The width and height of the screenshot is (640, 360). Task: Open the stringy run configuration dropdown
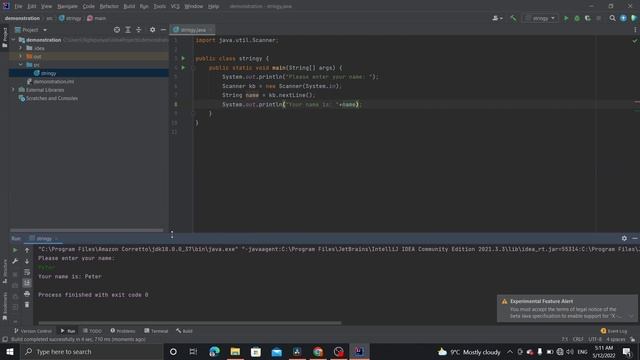pyautogui.click(x=540, y=18)
